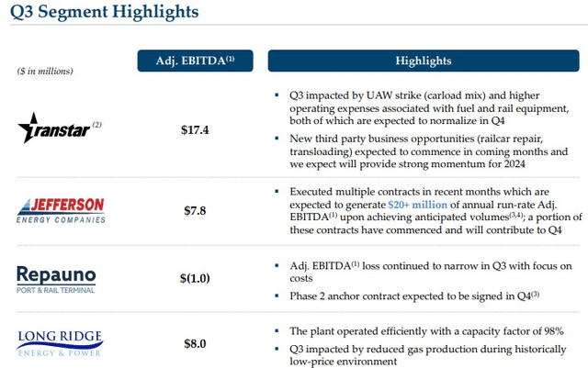The height and width of the screenshot is (368, 588).
Task: Click the Transtar star logo
Action: [54, 128]
